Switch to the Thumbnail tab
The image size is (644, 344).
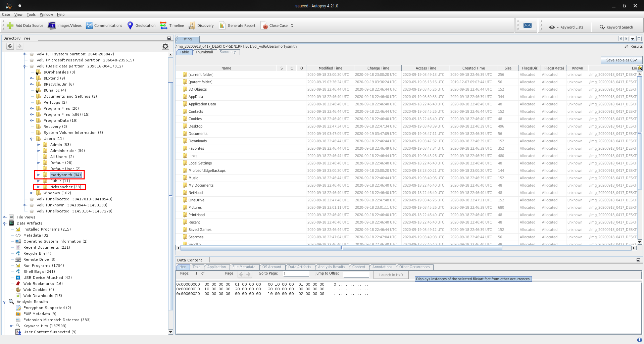(204, 52)
